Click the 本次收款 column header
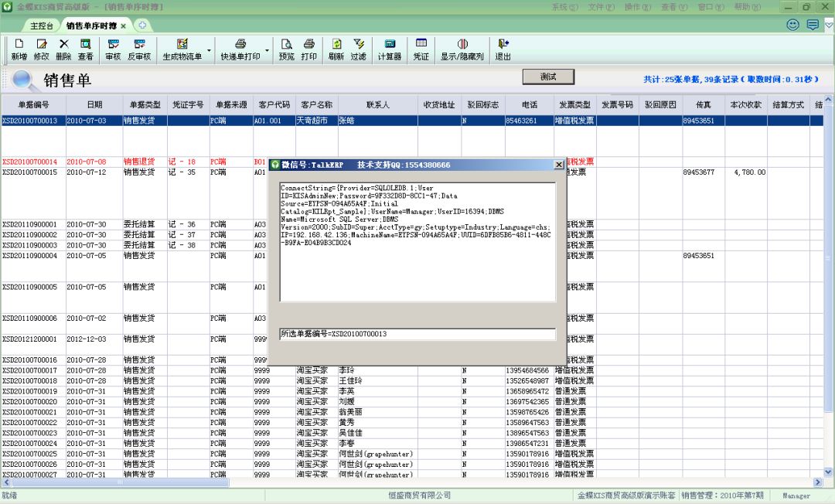 pos(745,105)
